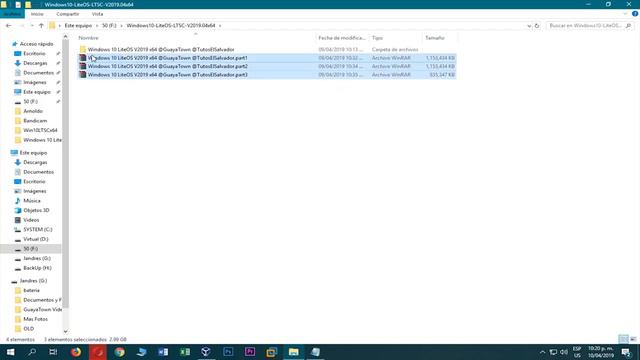This screenshot has height=360, width=640.
Task: Go up one folder level arrow
Action: pos(41,26)
